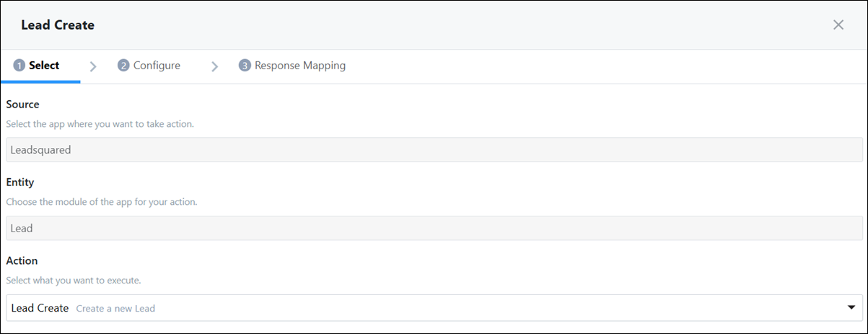Click the Entity heading label
Image resolution: width=868 pixels, height=334 pixels.
click(20, 183)
